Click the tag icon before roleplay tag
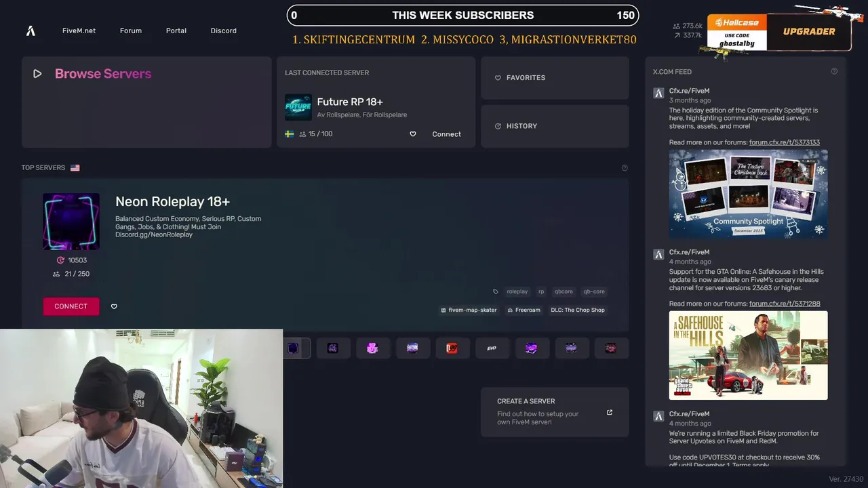The height and width of the screenshot is (488, 868). coord(496,291)
